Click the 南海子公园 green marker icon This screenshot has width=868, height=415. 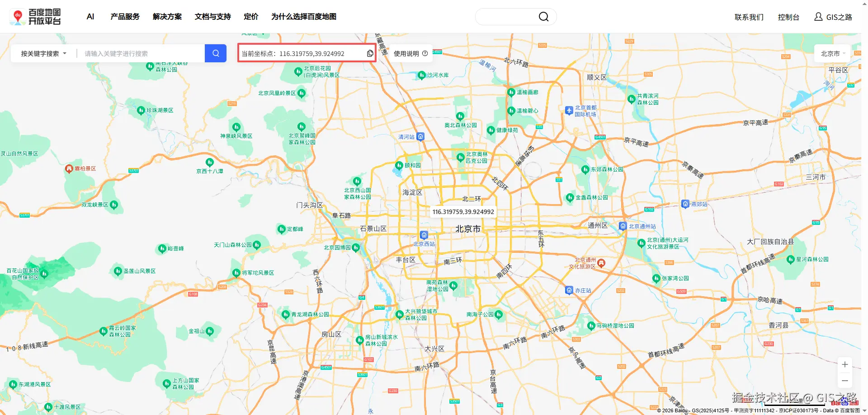click(499, 314)
